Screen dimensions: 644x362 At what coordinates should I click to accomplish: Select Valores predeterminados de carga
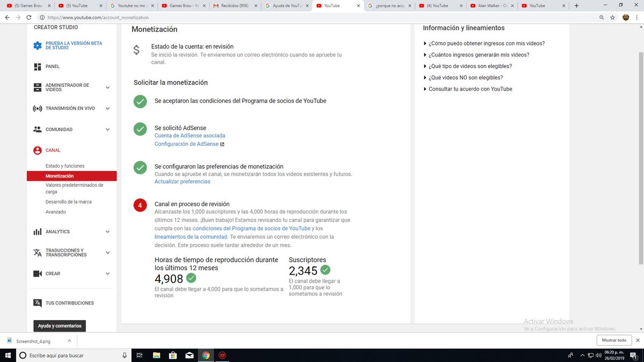74,188
